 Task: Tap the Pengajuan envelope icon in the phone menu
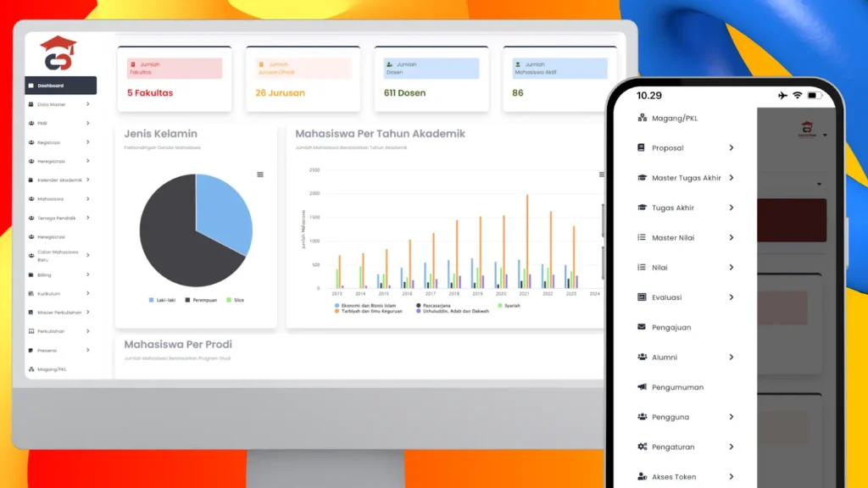click(x=642, y=327)
